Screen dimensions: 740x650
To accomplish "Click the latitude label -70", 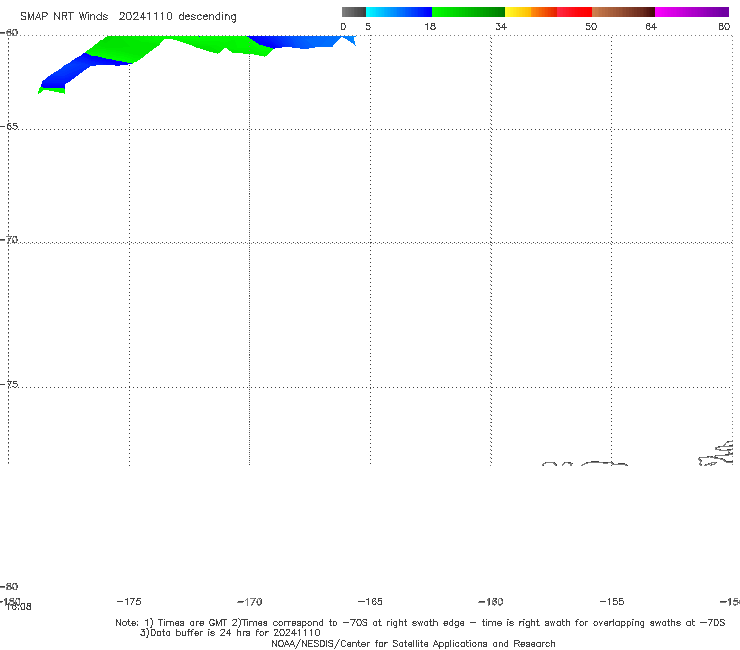I will tap(9, 240).
